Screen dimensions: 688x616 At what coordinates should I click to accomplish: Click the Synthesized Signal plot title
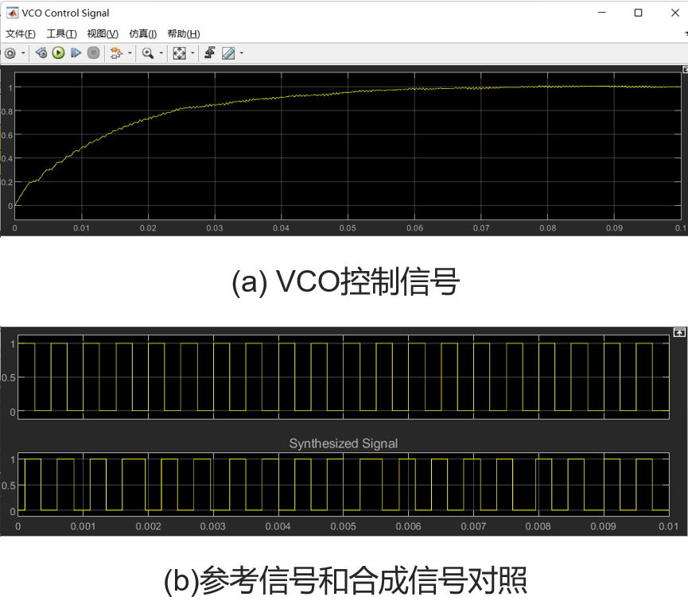pos(344,444)
